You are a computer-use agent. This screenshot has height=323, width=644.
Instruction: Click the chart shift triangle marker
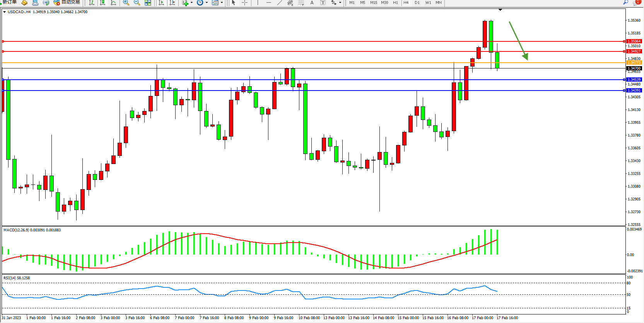pos(500,10)
